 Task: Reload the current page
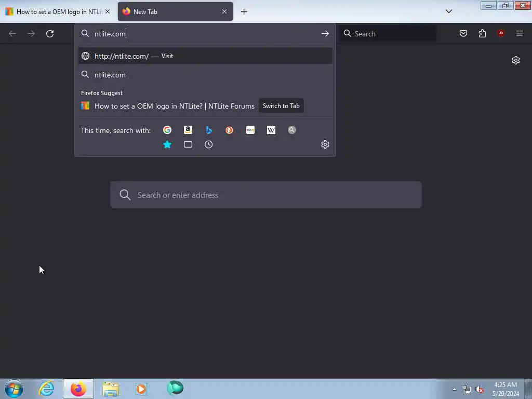(x=50, y=34)
